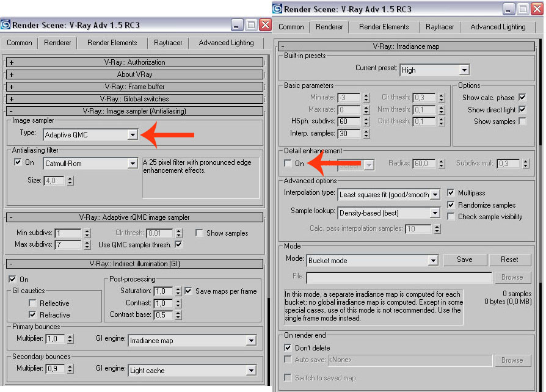Click into Min subdivs field

click(x=68, y=233)
